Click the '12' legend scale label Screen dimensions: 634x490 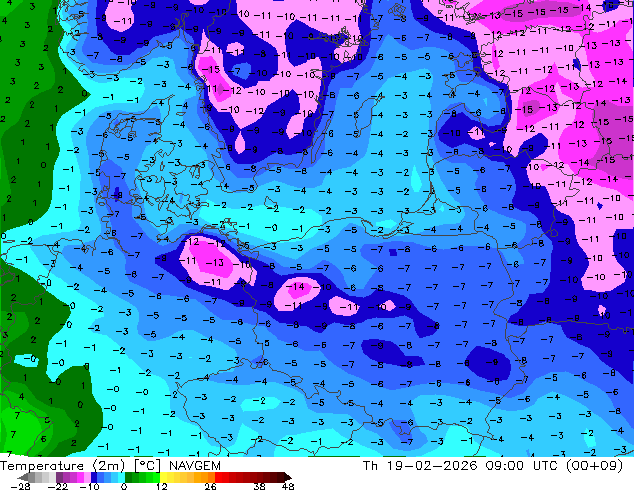click(x=162, y=486)
